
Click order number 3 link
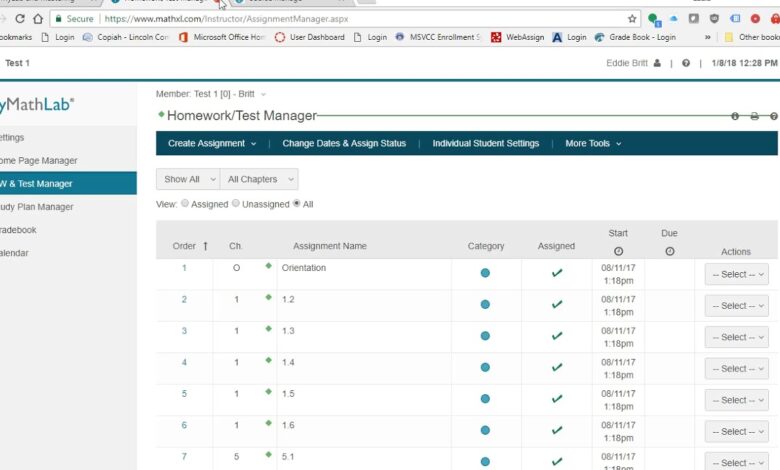click(184, 331)
